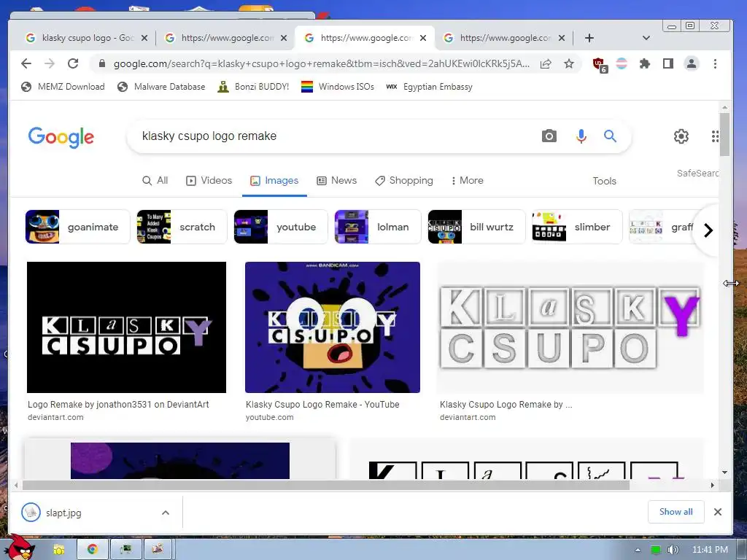Open the tab search dropdown chevron
This screenshot has height=560, width=747.
[x=646, y=38]
